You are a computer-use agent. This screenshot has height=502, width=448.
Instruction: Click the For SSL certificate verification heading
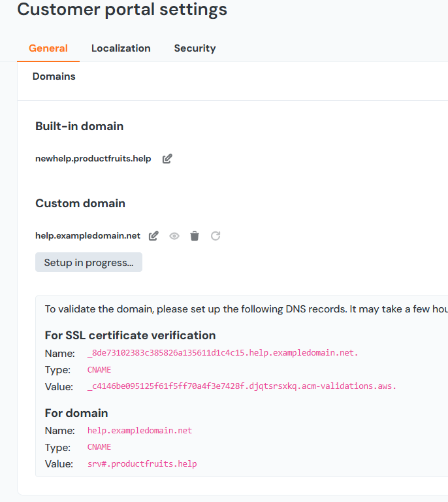click(130, 335)
